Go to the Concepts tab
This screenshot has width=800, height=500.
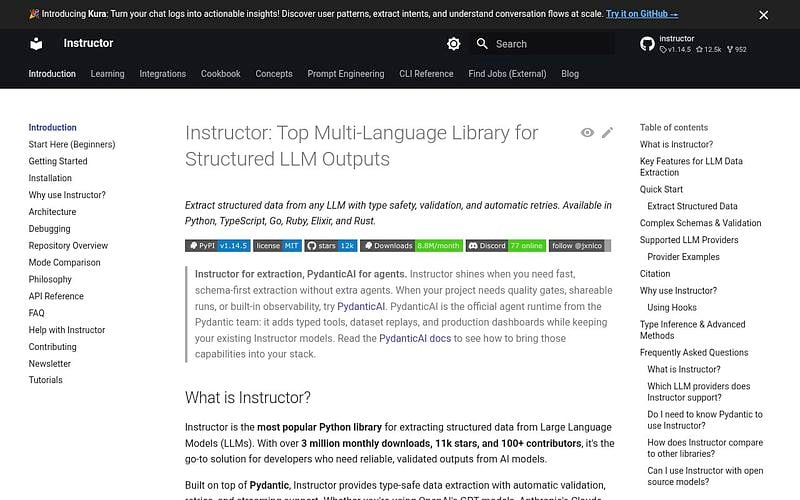(274, 73)
